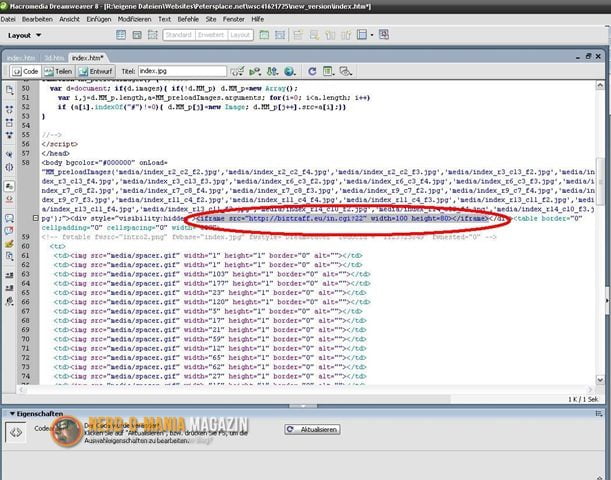
Task: Click the Draw Layout Cell icon
Action: pyautogui.click(x=280, y=35)
